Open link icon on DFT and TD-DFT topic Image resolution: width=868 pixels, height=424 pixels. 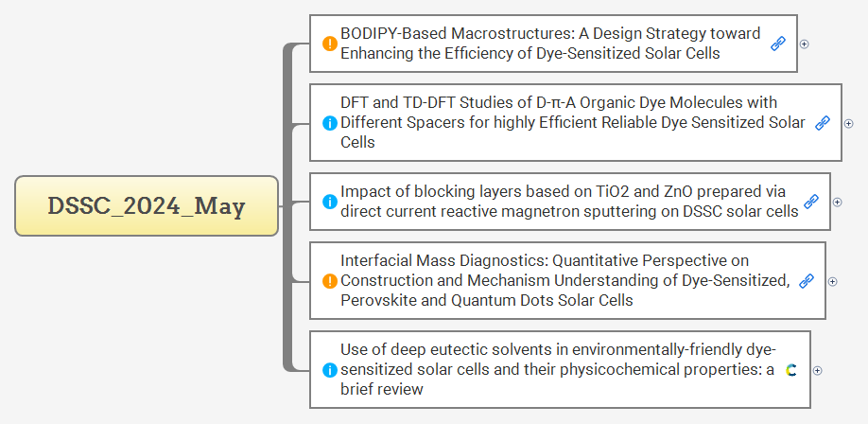823,123
